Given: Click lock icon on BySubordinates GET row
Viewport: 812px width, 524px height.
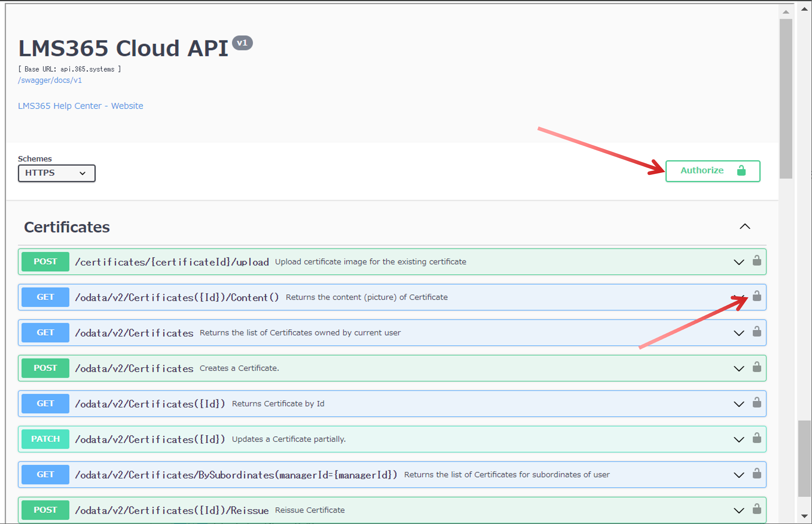Looking at the screenshot, I should [x=757, y=473].
